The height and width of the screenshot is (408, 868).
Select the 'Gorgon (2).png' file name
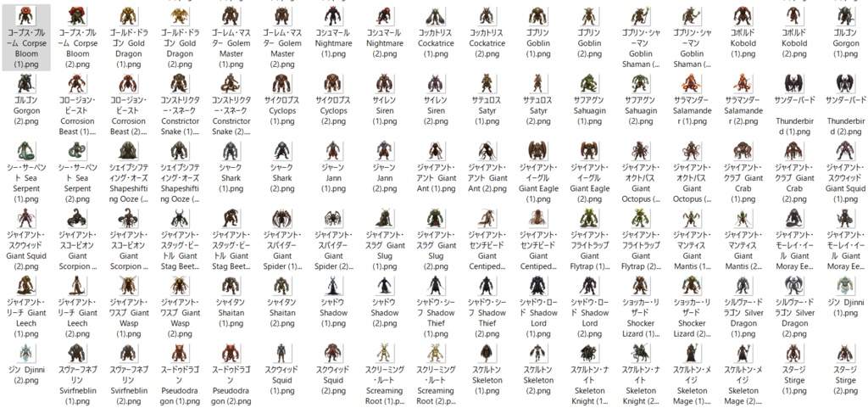26,111
